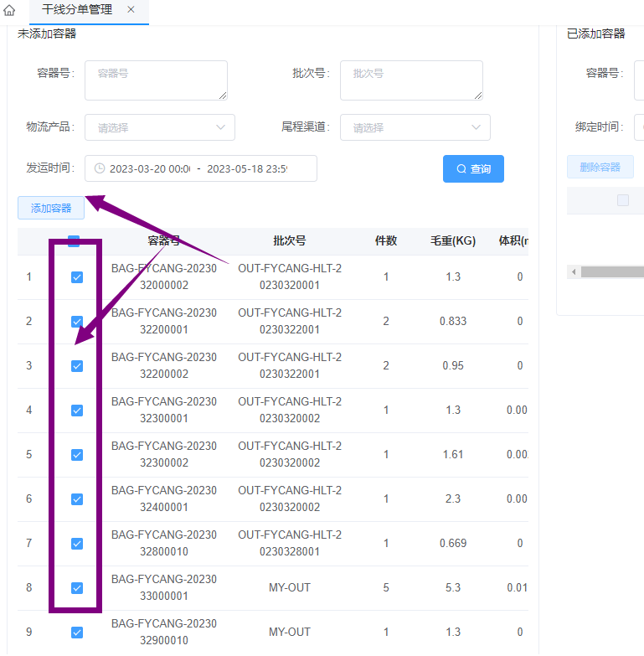The width and height of the screenshot is (644, 656).
Task: Expand the 物流产品 dropdown
Action: [x=159, y=127]
